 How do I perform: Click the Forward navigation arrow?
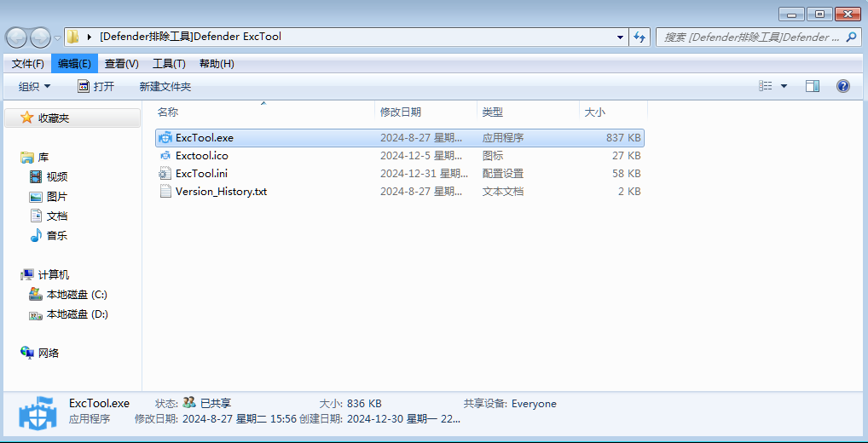[40, 37]
